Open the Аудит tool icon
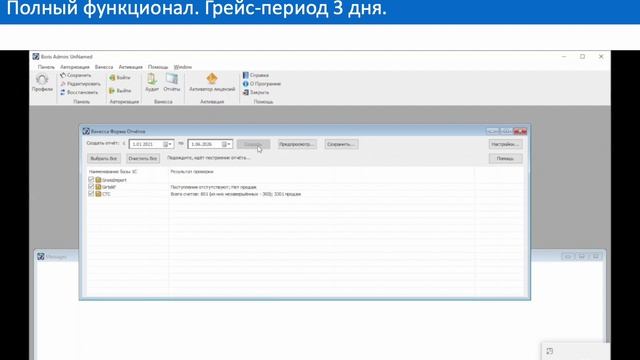This screenshot has height=360, width=640. [152, 78]
